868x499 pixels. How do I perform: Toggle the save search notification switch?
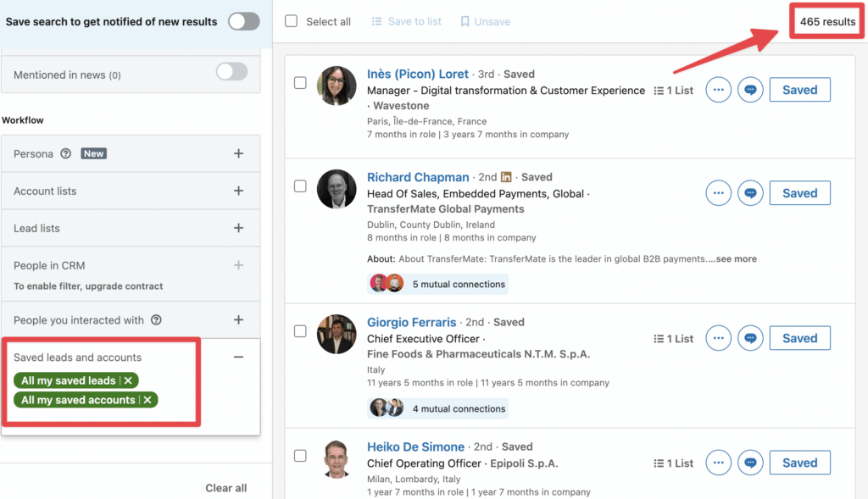(x=243, y=21)
